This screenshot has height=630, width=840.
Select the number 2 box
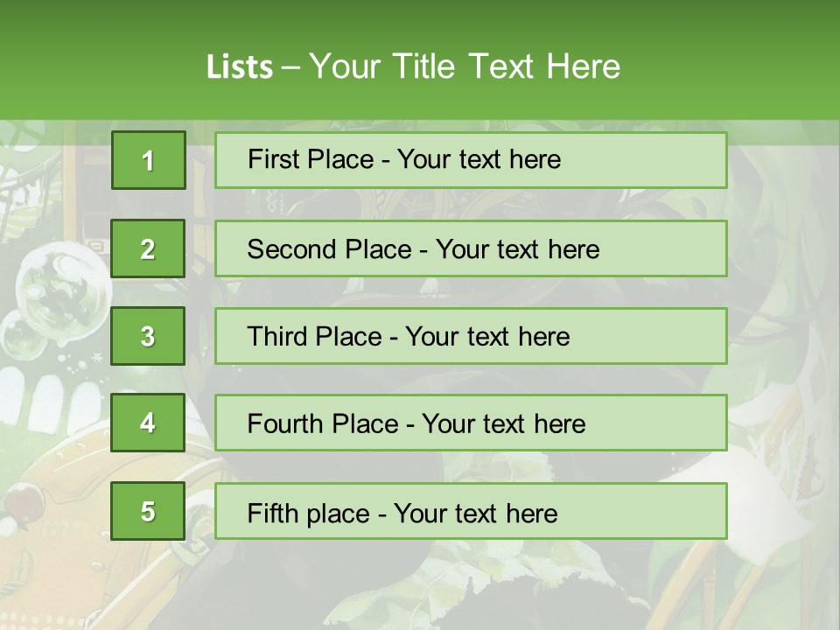[x=148, y=248]
